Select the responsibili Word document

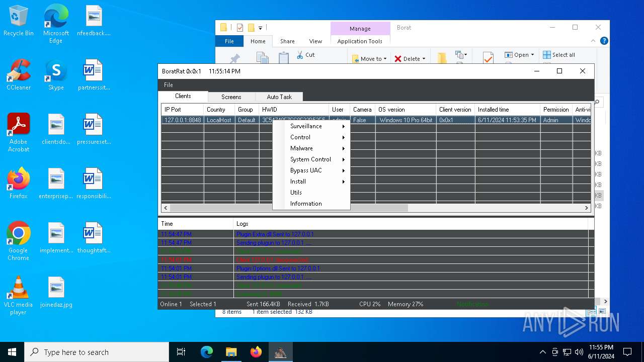pyautogui.click(x=94, y=184)
